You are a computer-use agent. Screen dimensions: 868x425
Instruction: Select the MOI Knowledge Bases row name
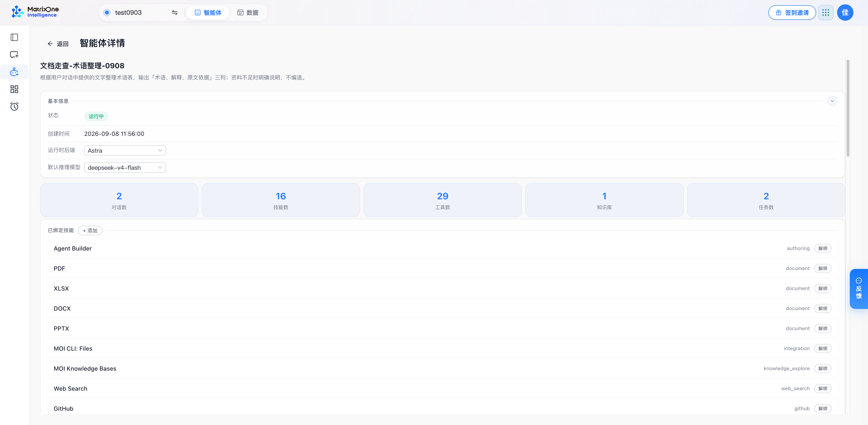coord(85,369)
